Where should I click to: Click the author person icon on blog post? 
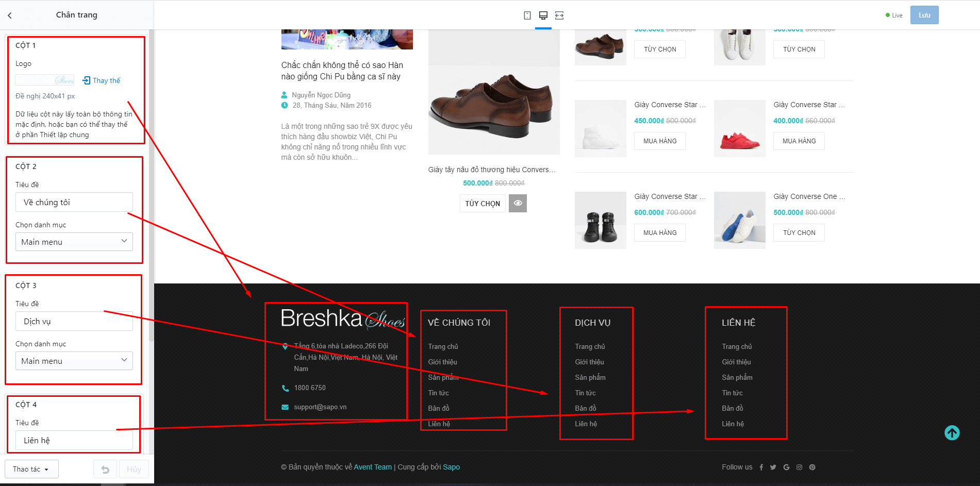[284, 95]
